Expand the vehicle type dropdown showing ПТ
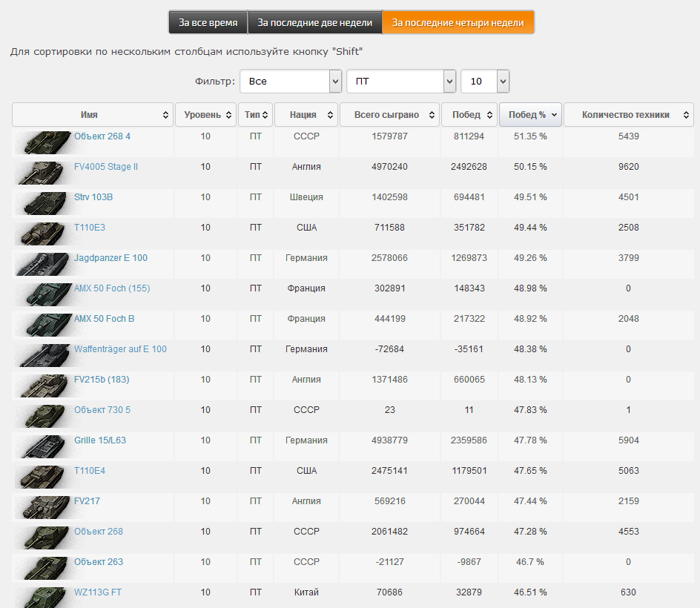This screenshot has height=608, width=700. point(400,81)
